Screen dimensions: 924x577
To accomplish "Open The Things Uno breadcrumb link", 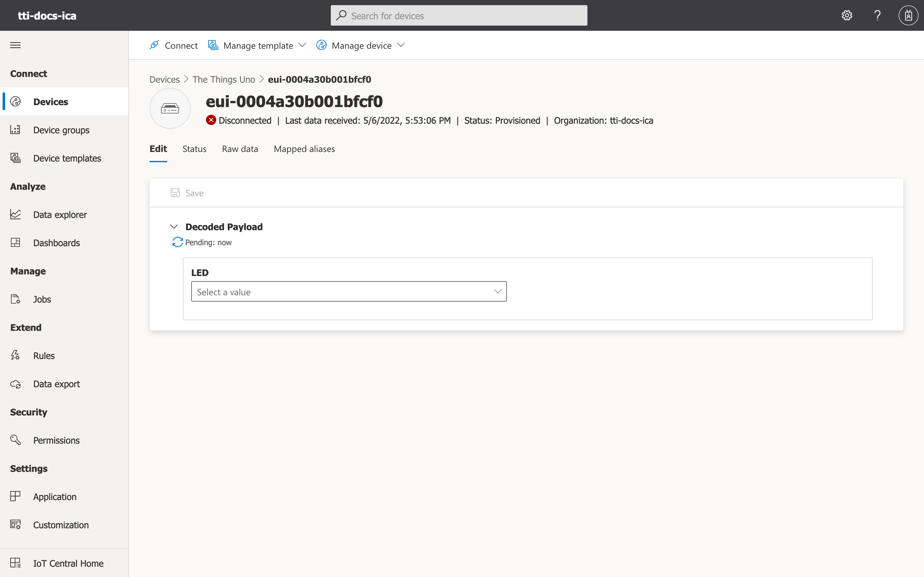I will pos(223,79).
